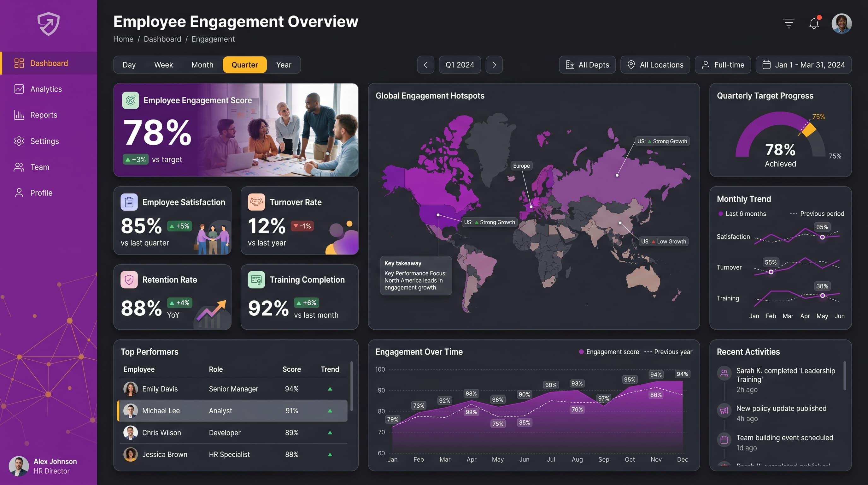
Task: Click the Settings gear icon in sidebar
Action: point(19,141)
